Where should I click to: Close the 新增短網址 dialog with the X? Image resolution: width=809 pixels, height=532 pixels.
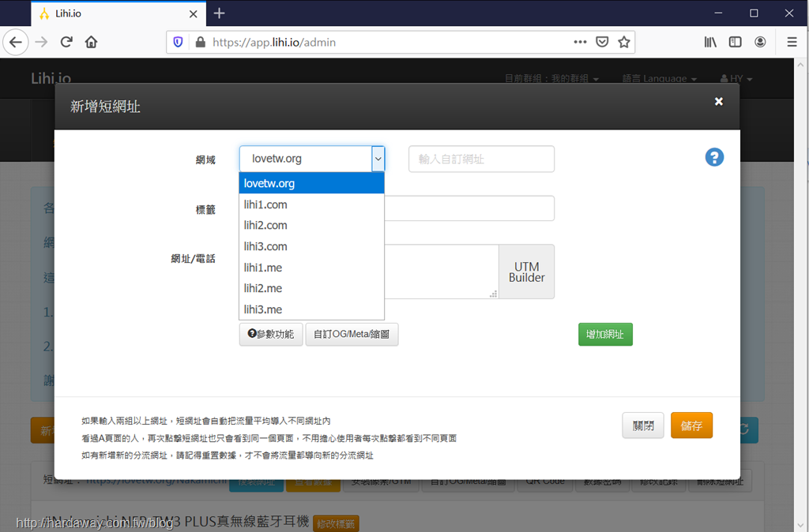(x=719, y=102)
